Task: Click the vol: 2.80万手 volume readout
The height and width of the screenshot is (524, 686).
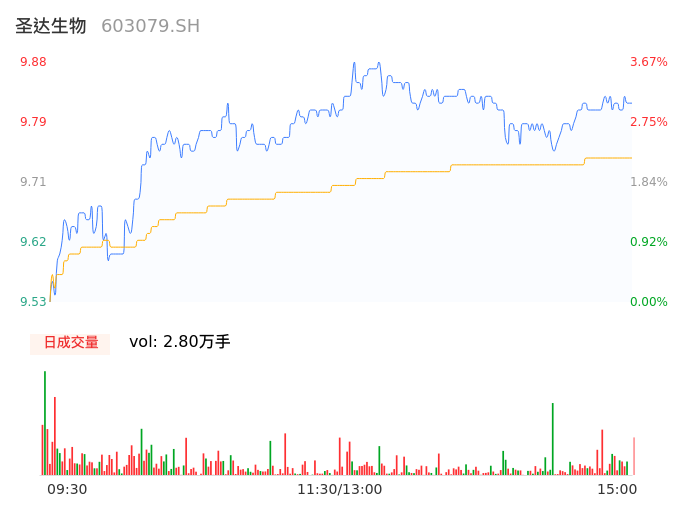Action: (180, 342)
